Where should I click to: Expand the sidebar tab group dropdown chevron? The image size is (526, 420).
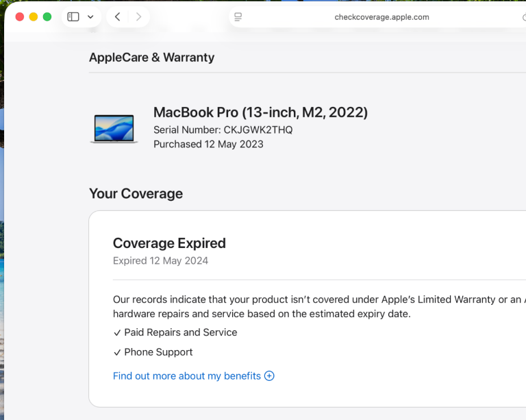90,16
